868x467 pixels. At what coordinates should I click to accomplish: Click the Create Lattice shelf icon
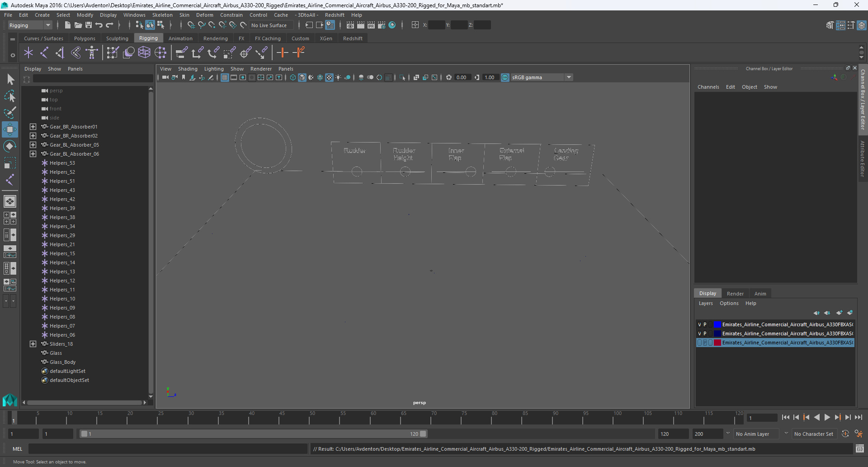[x=144, y=53]
